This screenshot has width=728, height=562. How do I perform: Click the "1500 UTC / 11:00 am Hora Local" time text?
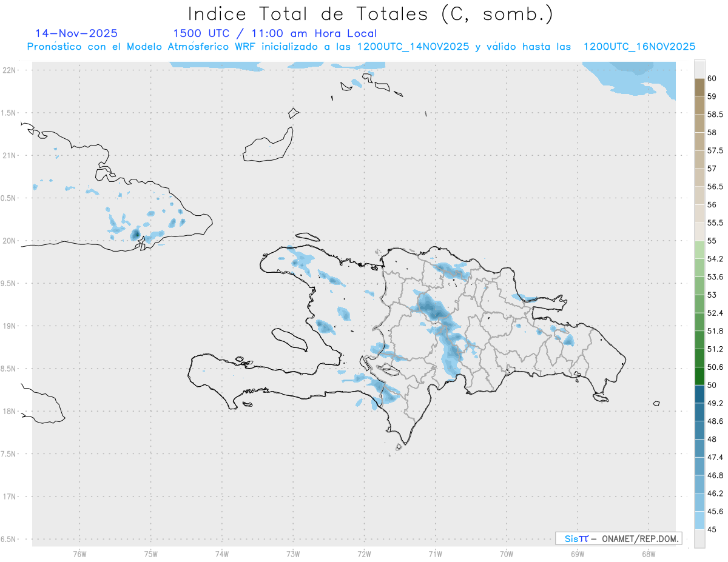tap(275, 33)
